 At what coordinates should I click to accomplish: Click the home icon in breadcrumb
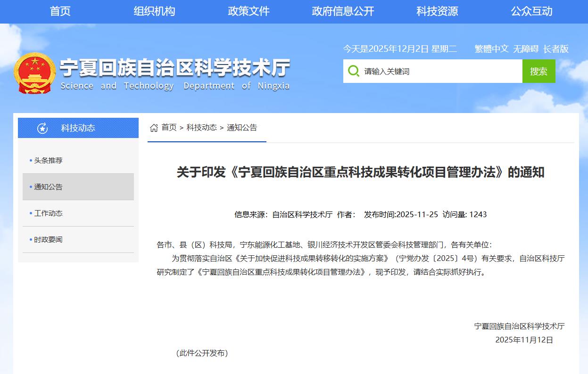(154, 128)
